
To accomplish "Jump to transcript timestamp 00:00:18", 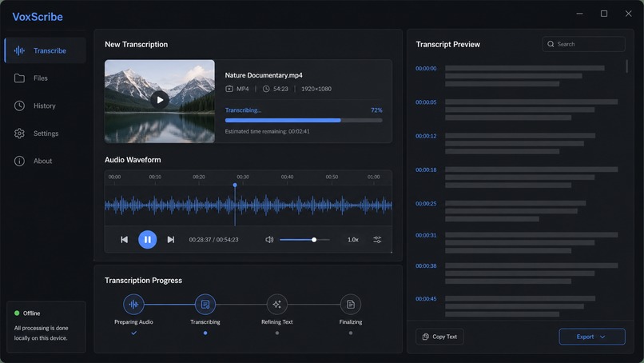I will (426, 170).
